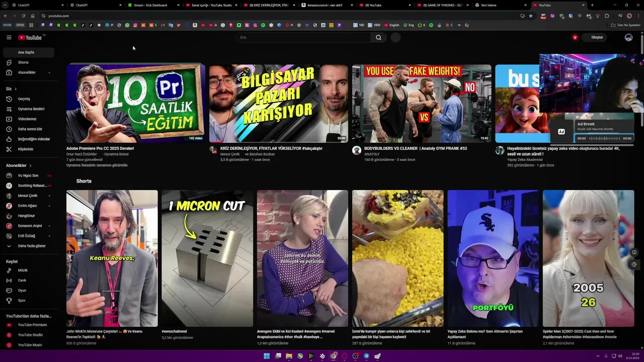Open Geçmiş history page
The image size is (644, 362).
tap(28, 99)
